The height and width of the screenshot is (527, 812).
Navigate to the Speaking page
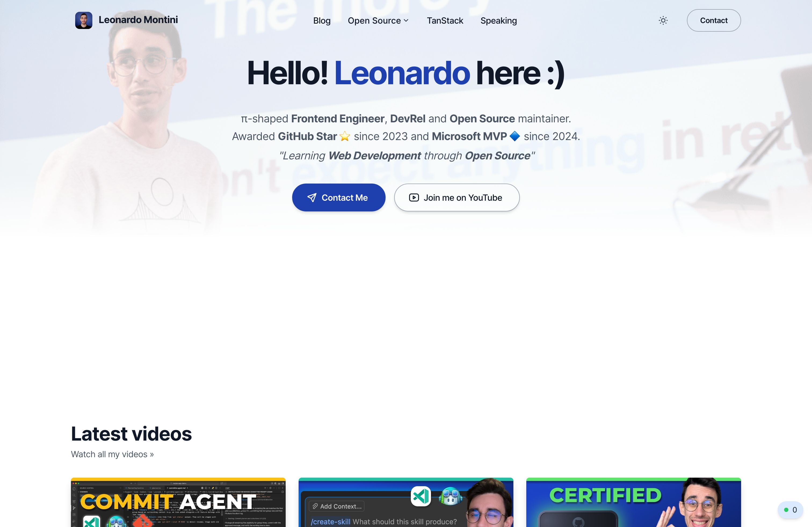click(x=498, y=20)
